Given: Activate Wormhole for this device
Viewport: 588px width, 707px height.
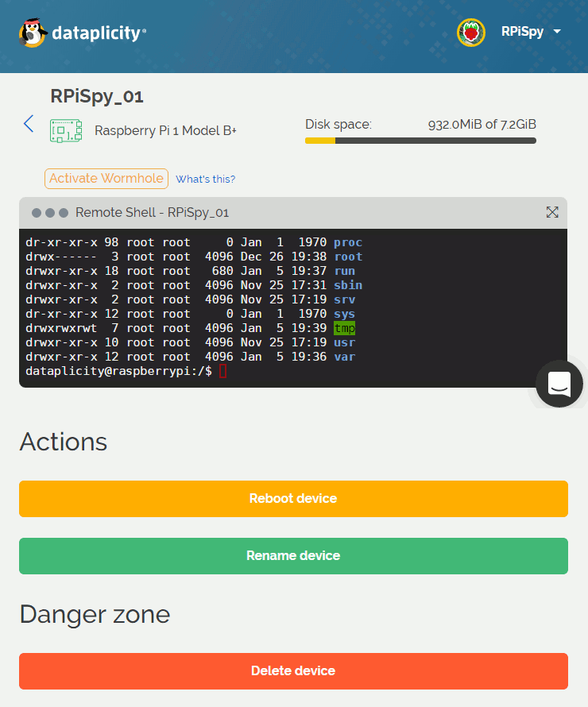Looking at the screenshot, I should 106,179.
